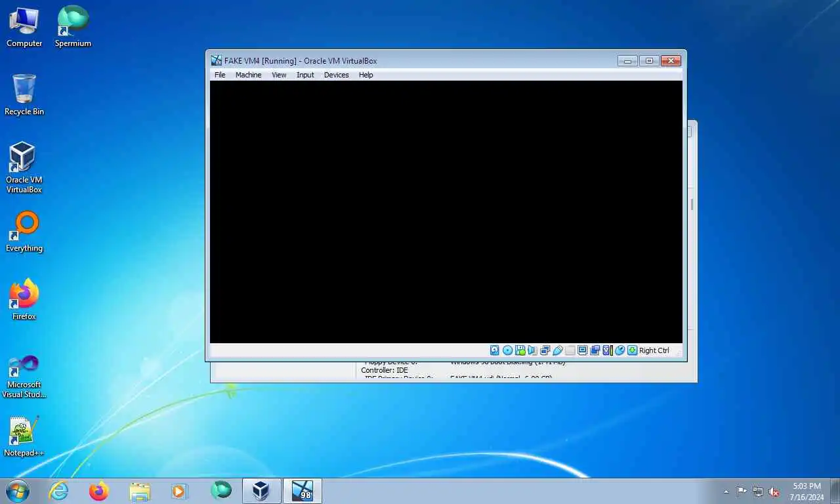Screen dimensions: 840x504
Task: Minimize the FAKE VM4 window
Action: tap(627, 60)
